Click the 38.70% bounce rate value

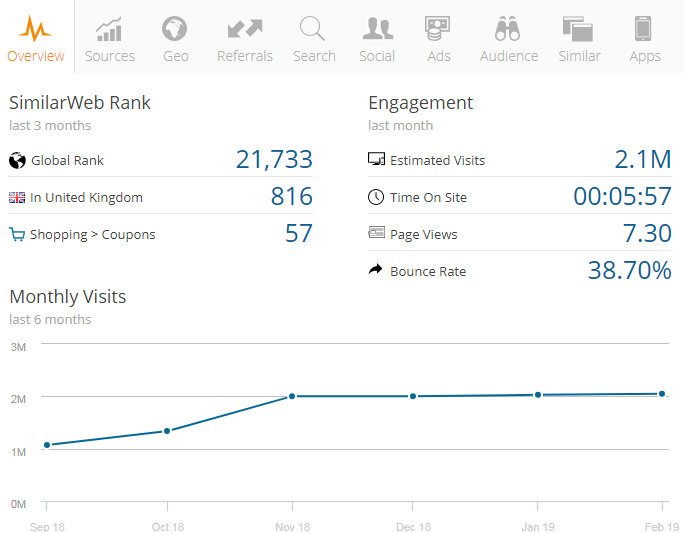(x=629, y=270)
